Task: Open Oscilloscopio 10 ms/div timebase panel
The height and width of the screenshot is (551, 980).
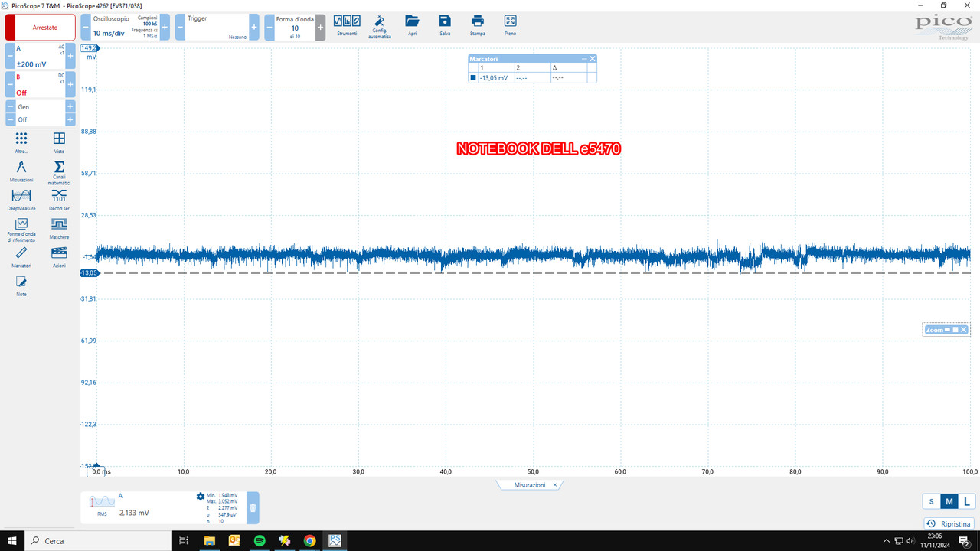Action: click(125, 27)
